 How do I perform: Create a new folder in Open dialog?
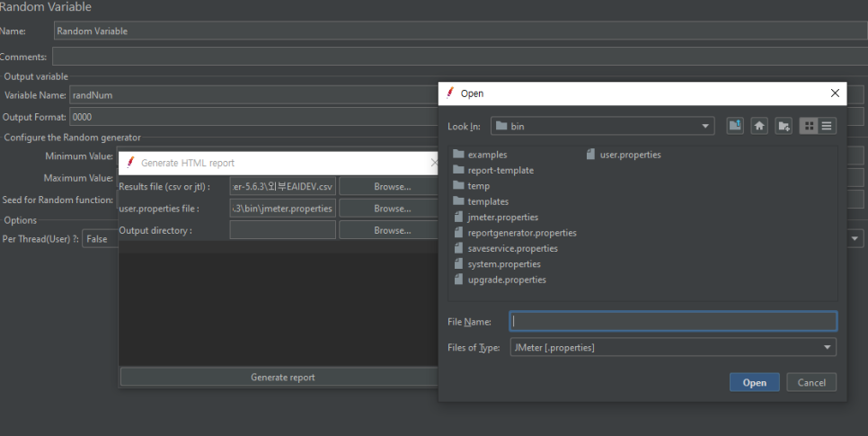point(784,126)
